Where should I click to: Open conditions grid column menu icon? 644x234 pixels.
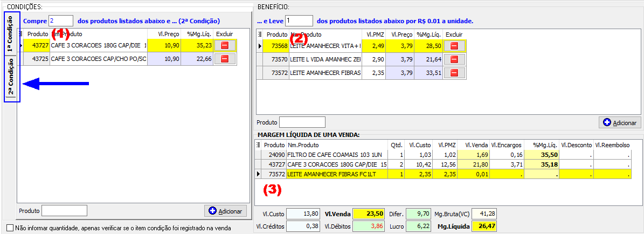(20, 34)
